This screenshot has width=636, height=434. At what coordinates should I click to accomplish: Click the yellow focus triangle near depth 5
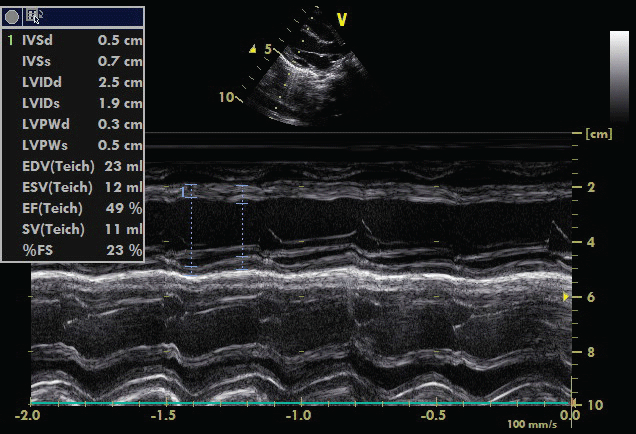253,48
